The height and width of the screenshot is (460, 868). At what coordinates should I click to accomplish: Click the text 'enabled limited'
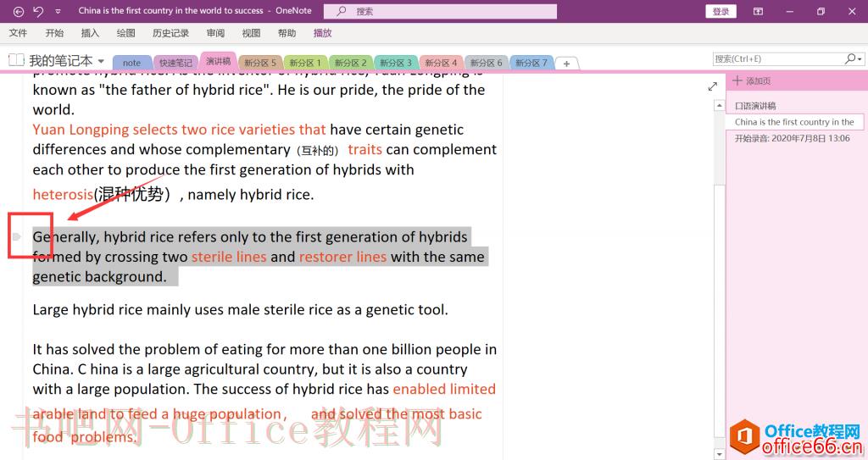pos(444,389)
